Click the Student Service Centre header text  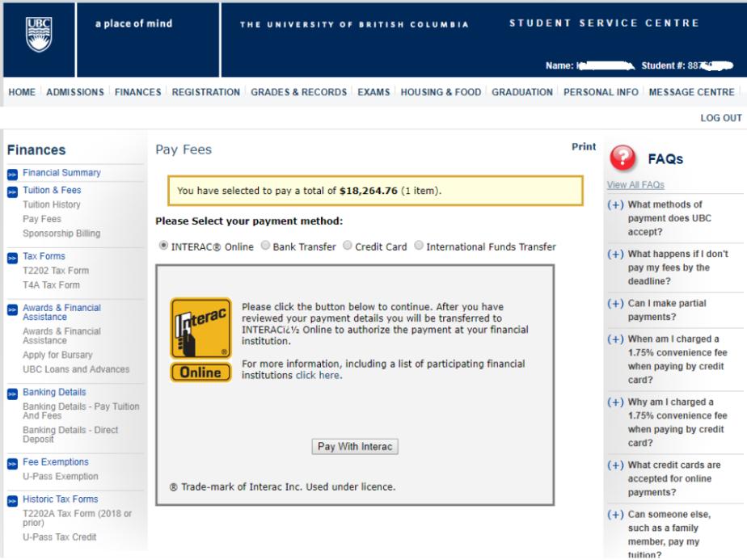point(604,23)
